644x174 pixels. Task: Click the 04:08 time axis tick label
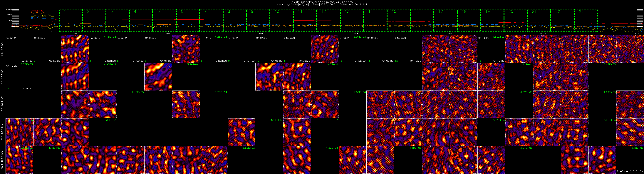(355, 33)
